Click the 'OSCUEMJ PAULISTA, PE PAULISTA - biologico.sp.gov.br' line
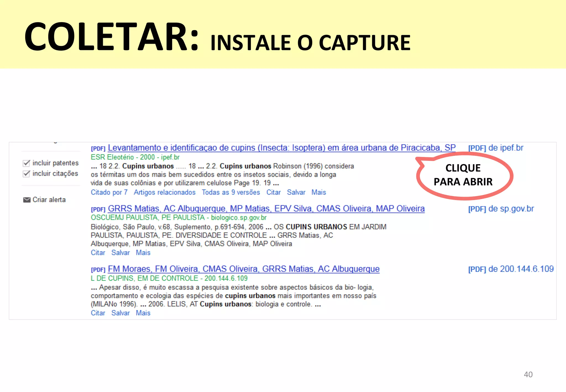The width and height of the screenshot is (566, 392). (179, 218)
